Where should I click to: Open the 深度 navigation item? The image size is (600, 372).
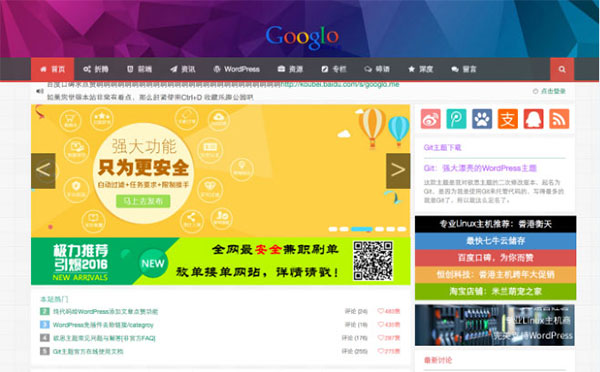[421, 69]
